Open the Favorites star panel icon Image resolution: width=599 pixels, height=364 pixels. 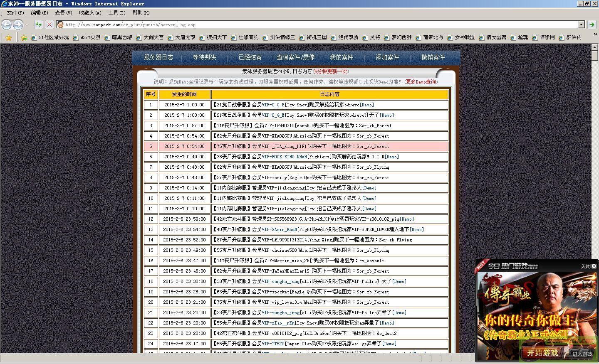(x=8, y=37)
